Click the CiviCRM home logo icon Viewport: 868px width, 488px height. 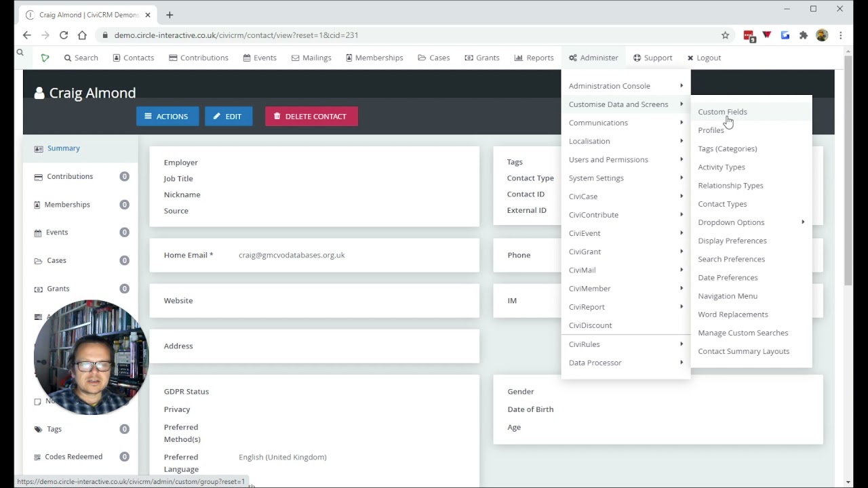pos(45,58)
